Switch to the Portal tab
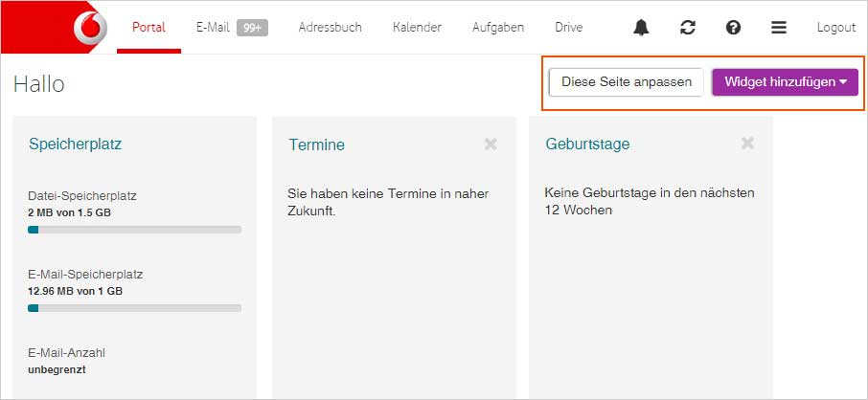 148,28
